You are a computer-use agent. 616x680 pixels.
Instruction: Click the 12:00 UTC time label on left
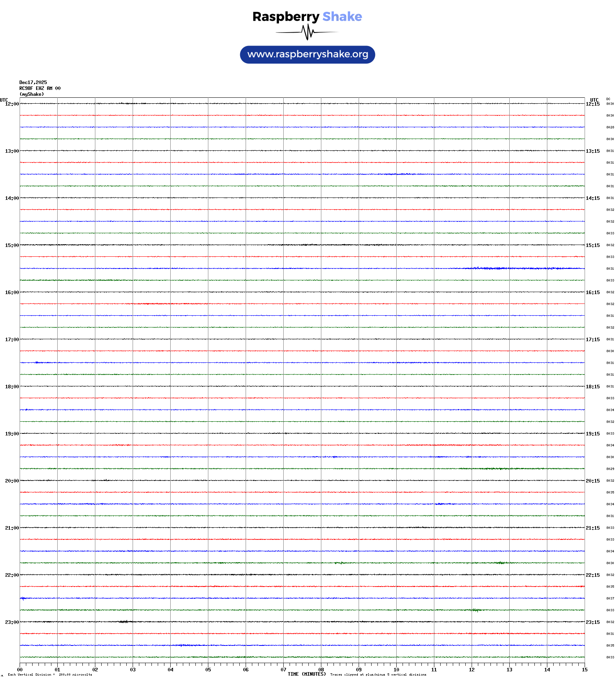coord(12,104)
